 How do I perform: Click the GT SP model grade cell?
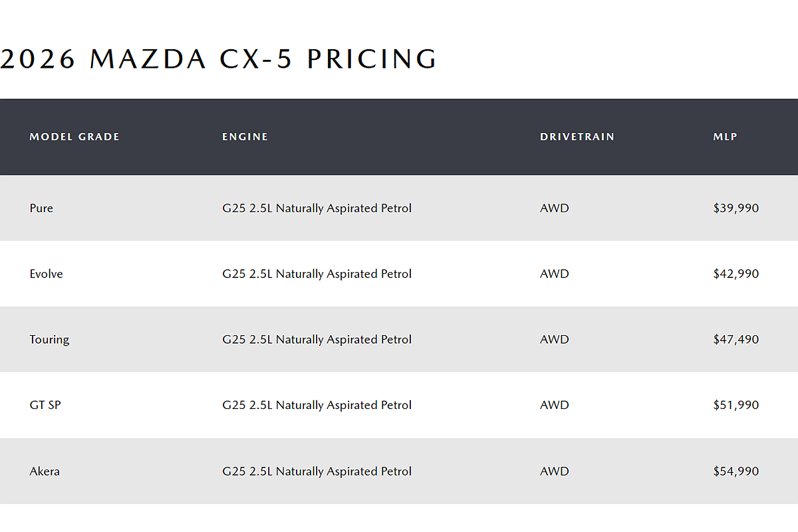pos(45,405)
